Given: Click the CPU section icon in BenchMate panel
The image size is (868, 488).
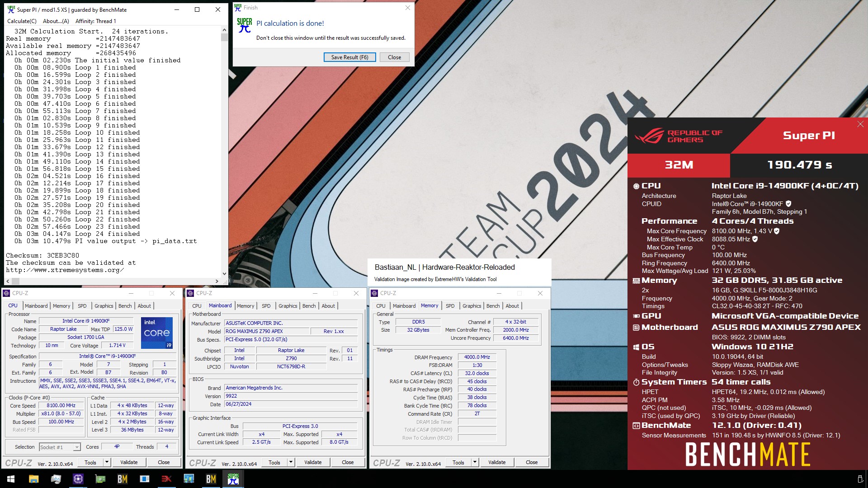Looking at the screenshot, I should [x=636, y=186].
